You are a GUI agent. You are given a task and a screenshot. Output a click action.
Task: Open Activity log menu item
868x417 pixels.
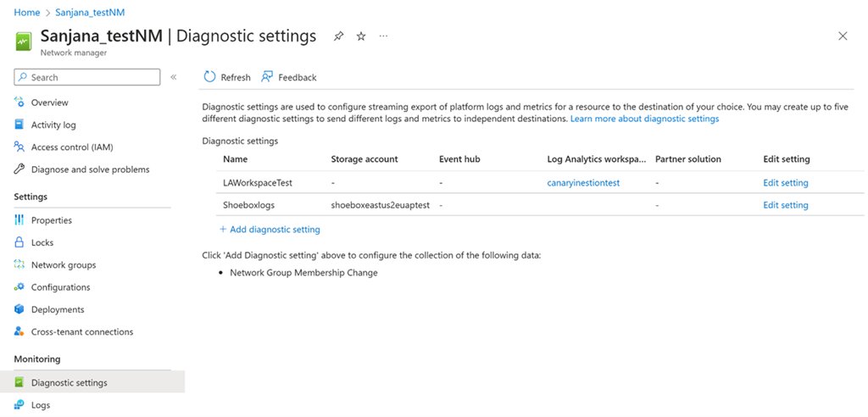[53, 125]
